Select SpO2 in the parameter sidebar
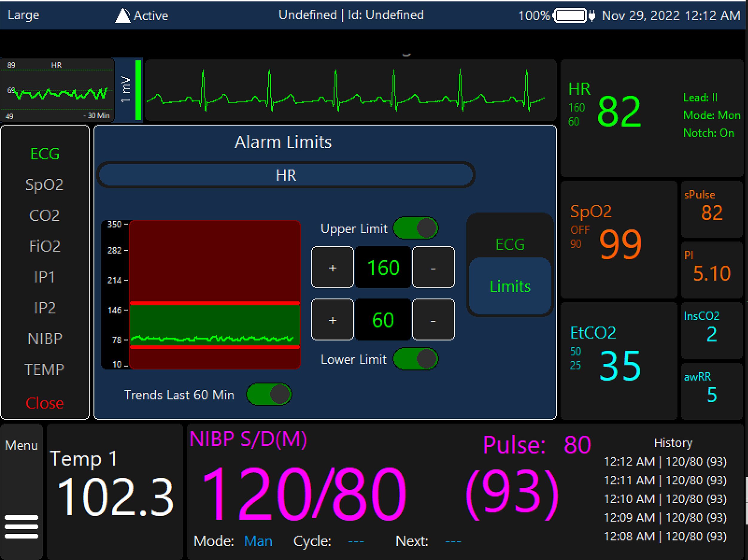Image resolution: width=748 pixels, height=560 pixels. (44, 185)
